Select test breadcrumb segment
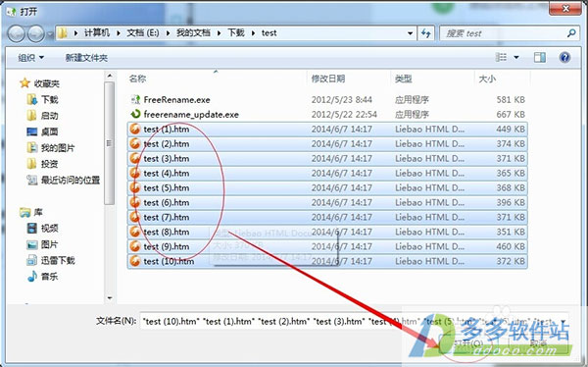588x367 pixels. tap(269, 33)
